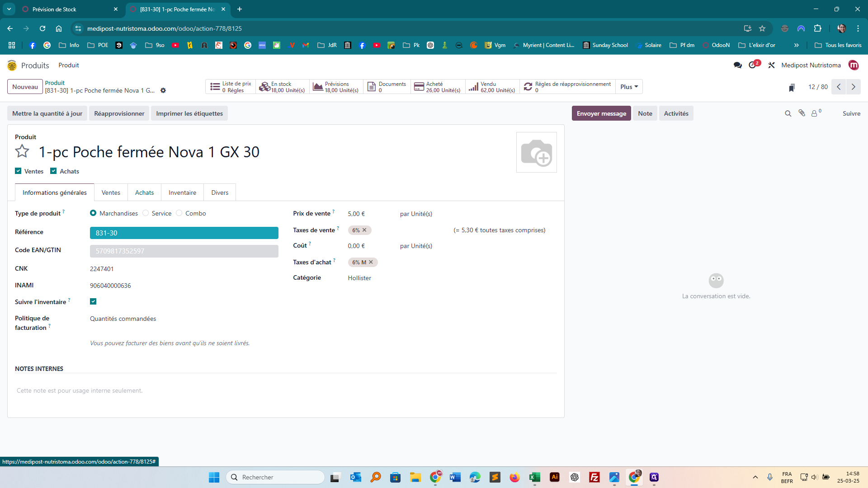This screenshot has height=488, width=868.
Task: Click the Réapprovisionner button
Action: click(119, 113)
